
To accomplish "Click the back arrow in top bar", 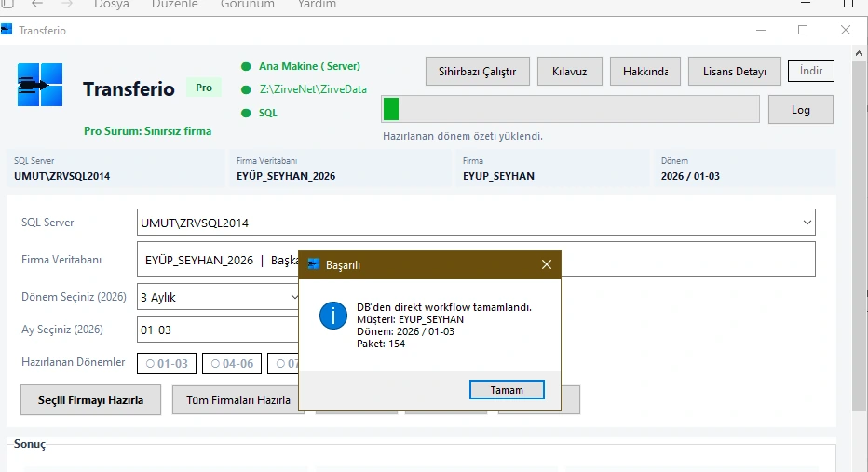I will coord(37,4).
